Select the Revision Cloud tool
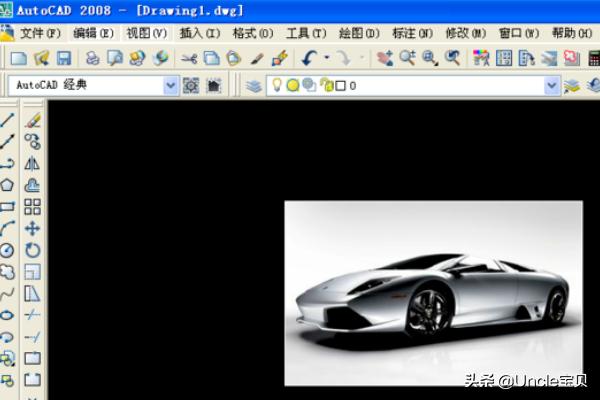The height and width of the screenshot is (400, 600). 7,272
